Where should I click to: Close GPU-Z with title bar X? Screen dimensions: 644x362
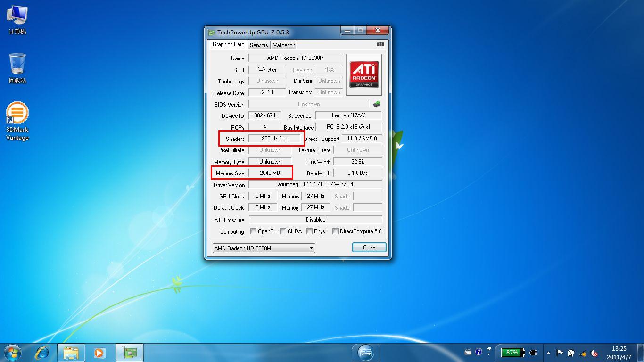(x=378, y=31)
